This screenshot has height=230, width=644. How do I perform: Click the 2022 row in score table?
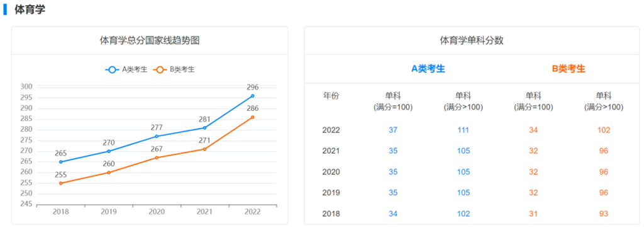(x=472, y=130)
